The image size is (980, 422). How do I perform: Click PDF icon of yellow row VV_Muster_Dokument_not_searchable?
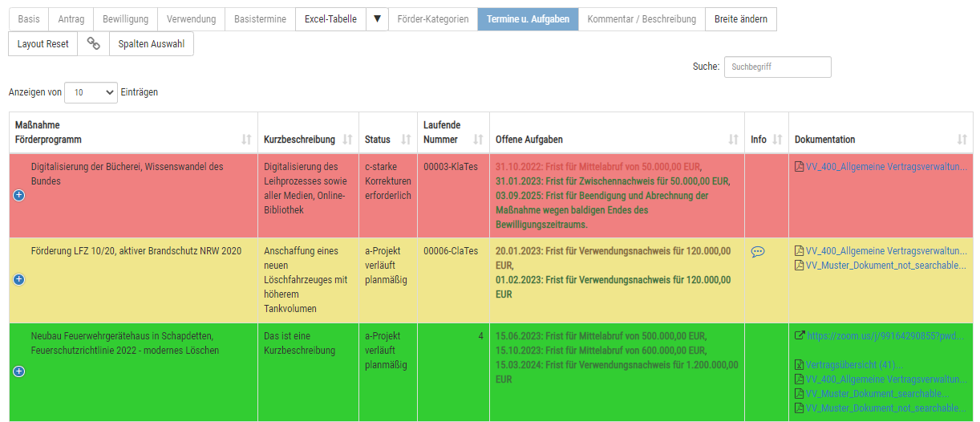coord(799,266)
